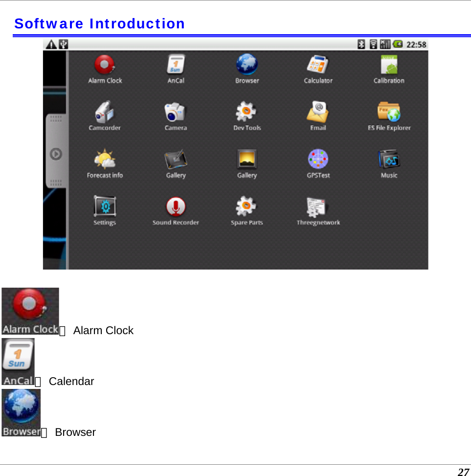Launch the Music player
The width and height of the screenshot is (471, 476).
388,159
